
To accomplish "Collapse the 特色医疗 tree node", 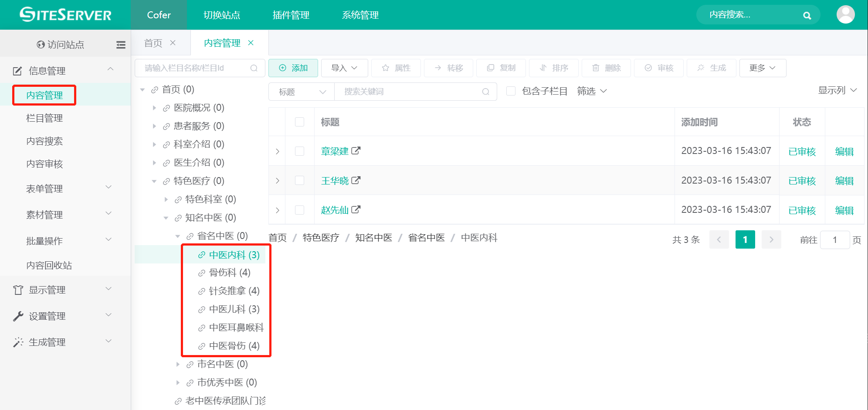I will pos(154,181).
